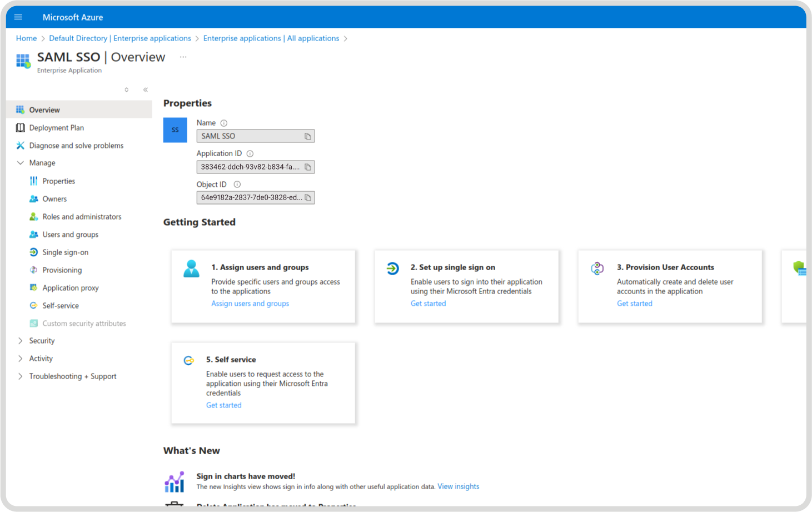The image size is (812, 512).
Task: Click the Assign users card person icon
Action: (191, 269)
